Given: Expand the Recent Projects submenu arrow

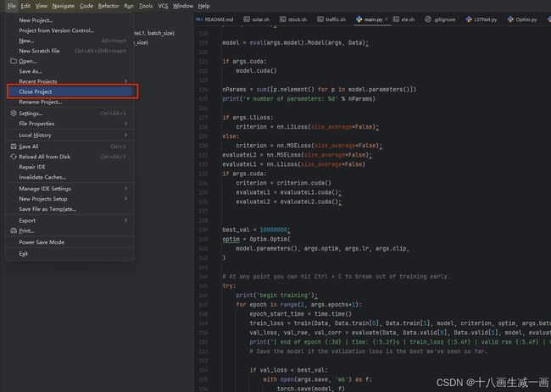Looking at the screenshot, I should coord(125,81).
